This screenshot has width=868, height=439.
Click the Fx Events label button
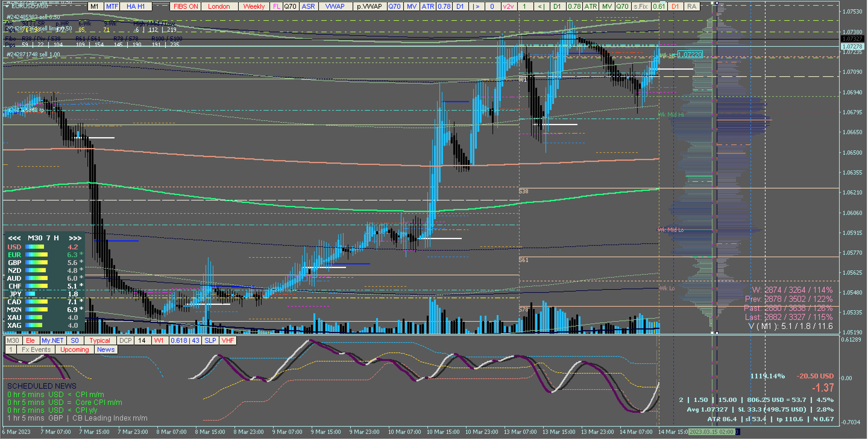pyautogui.click(x=36, y=350)
